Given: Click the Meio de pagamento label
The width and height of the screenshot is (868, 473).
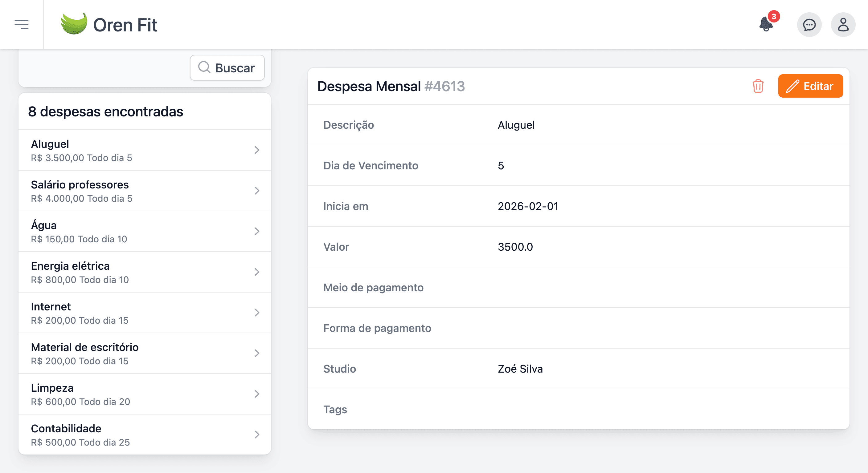Looking at the screenshot, I should pos(373,288).
